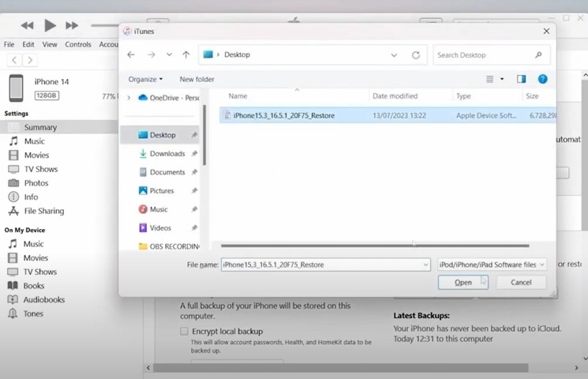Click the iTunes forward navigation arrow

pyautogui.click(x=30, y=60)
